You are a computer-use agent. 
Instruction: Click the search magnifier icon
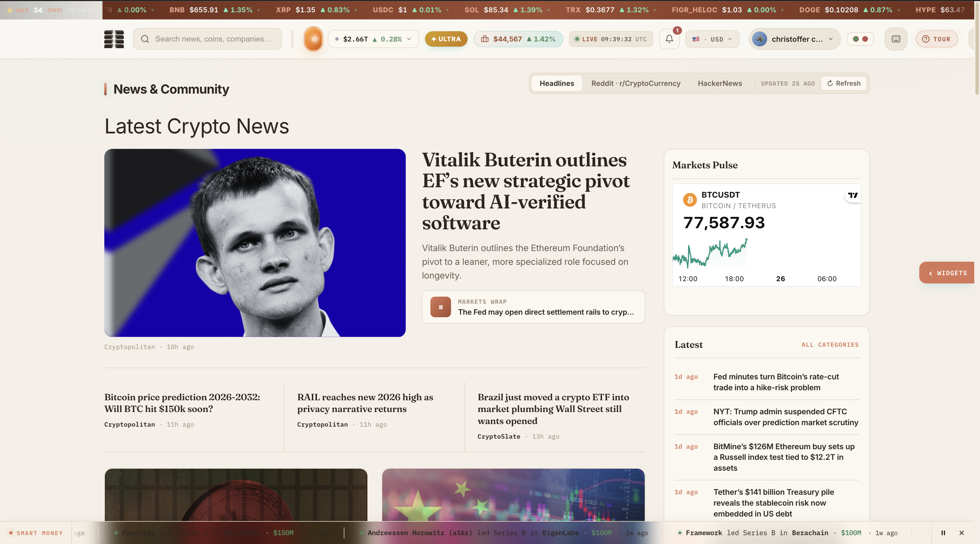click(145, 39)
